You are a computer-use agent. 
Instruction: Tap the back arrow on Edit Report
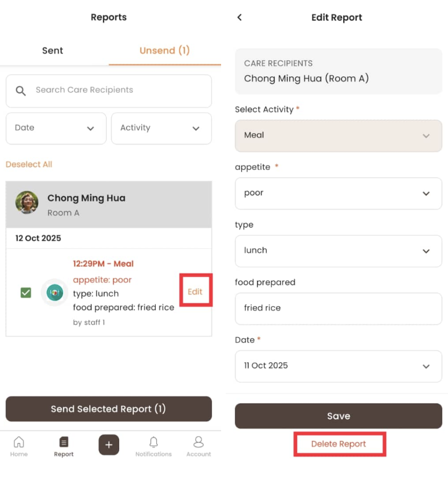pos(239,17)
